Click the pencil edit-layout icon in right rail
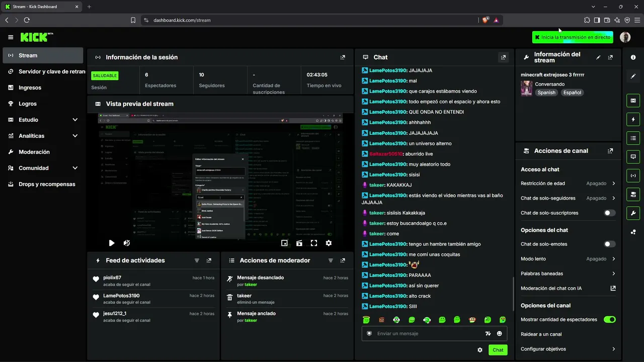Image resolution: width=644 pixels, height=362 pixels. [633, 76]
